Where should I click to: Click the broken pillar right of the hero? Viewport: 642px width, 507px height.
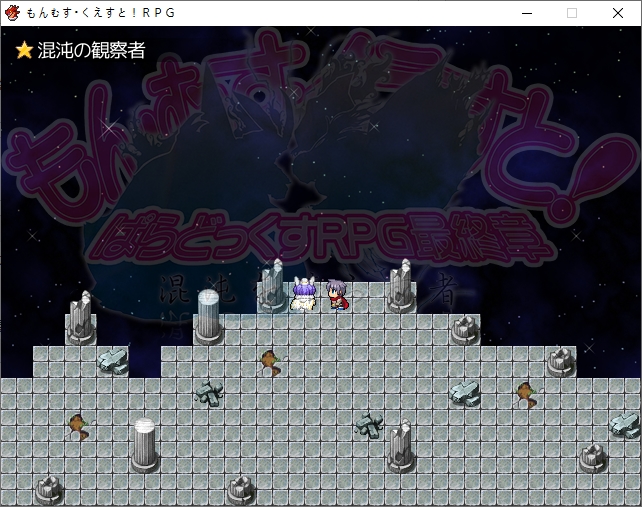401,285
